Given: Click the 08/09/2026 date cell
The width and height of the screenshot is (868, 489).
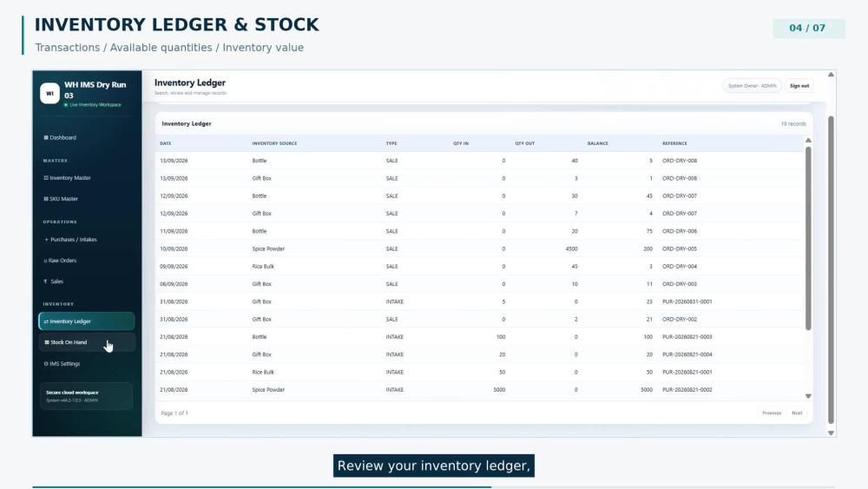Looking at the screenshot, I should 174,284.
